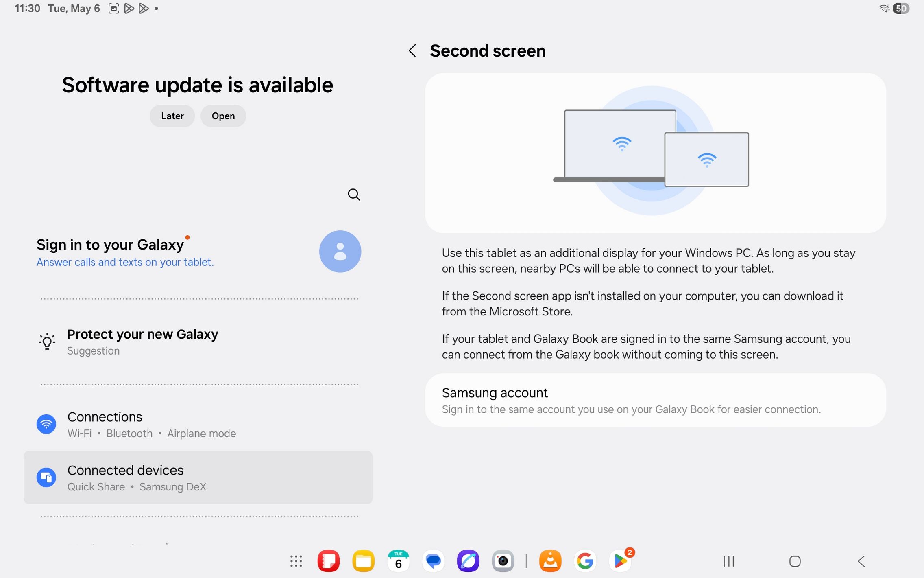The width and height of the screenshot is (924, 578).
Task: Open the yellow My Files app
Action: 364,561
